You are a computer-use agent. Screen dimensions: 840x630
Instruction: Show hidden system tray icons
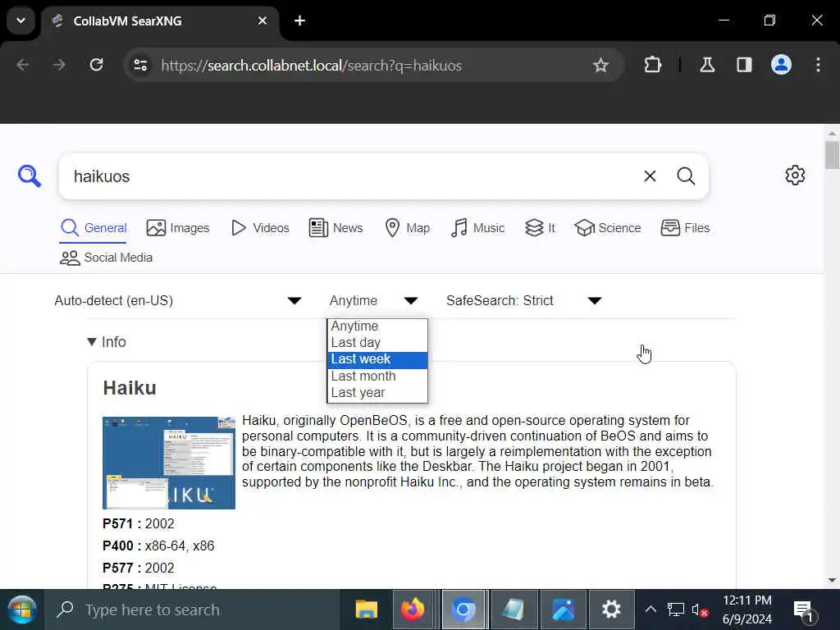[x=651, y=609]
